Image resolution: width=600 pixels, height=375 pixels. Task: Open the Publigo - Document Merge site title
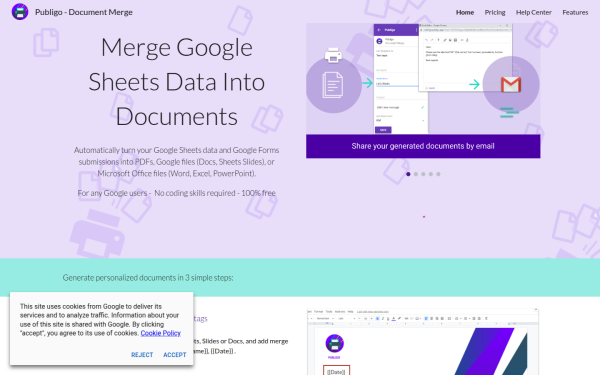[84, 12]
